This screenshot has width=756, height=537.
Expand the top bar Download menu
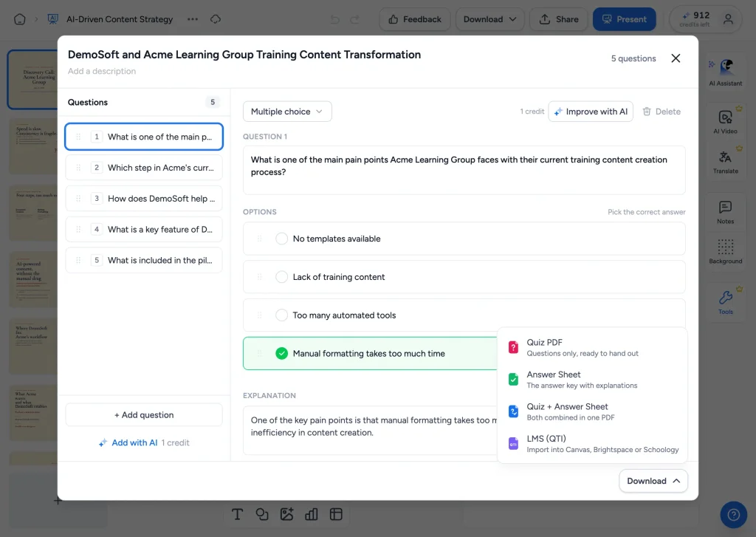490,19
